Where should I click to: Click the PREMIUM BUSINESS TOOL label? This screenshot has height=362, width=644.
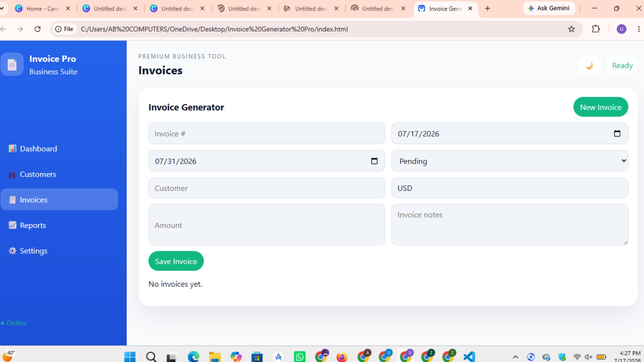(182, 56)
